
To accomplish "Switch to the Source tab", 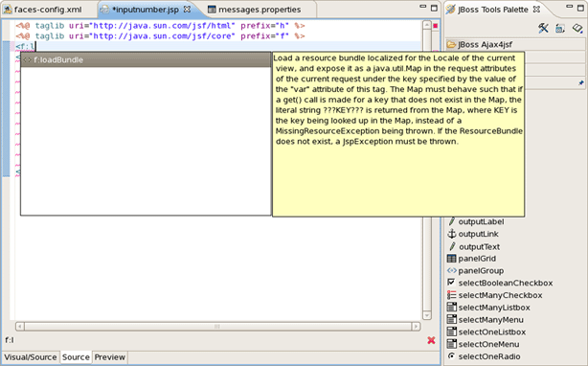I will [x=76, y=357].
